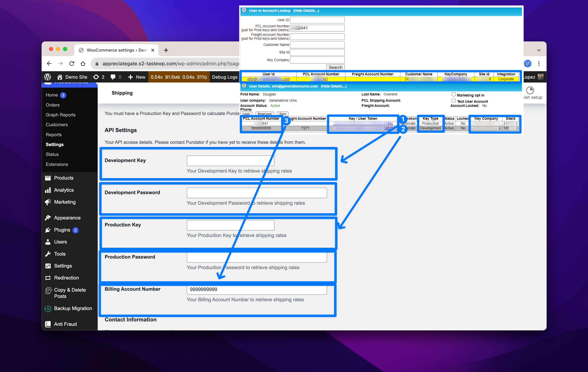
Task: Open comments bubble icon in admin bar
Action: (x=113, y=77)
